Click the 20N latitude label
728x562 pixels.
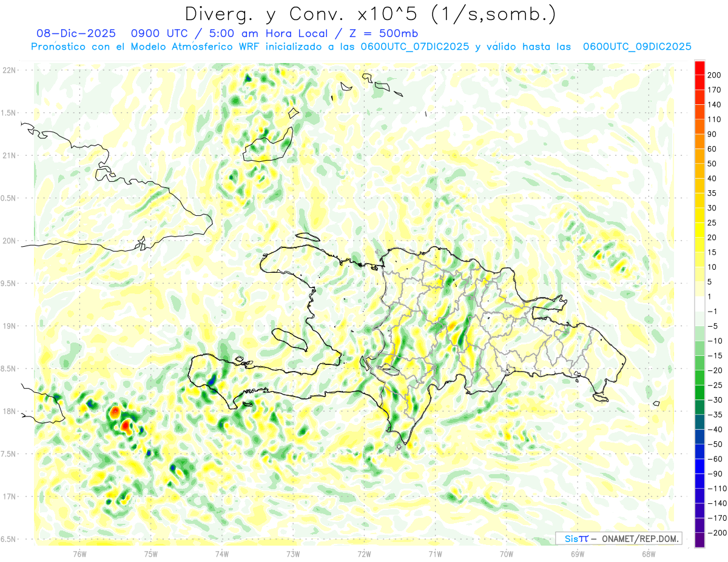coord(10,241)
